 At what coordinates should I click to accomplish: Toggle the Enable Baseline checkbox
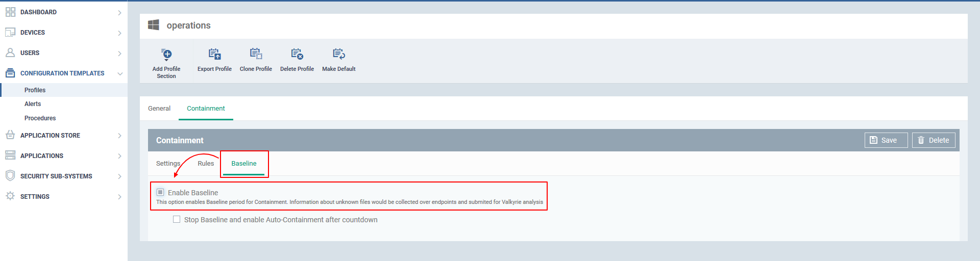tap(160, 192)
